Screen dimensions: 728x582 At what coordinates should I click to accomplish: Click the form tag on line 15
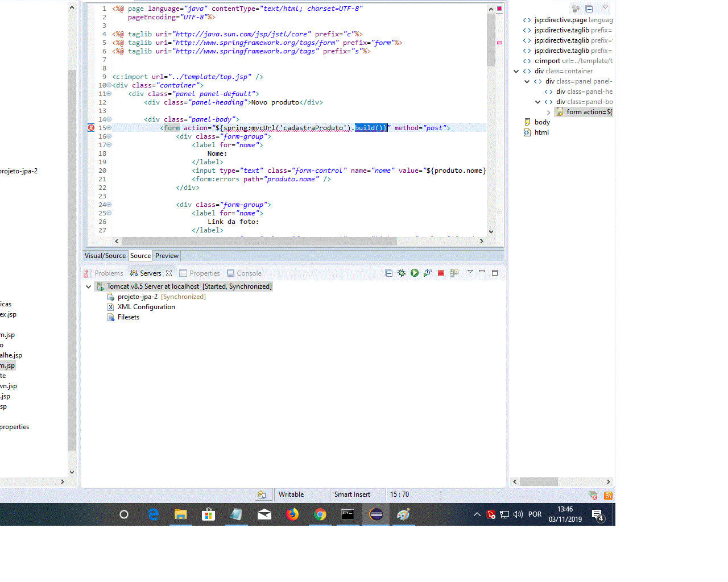pyautogui.click(x=171, y=128)
